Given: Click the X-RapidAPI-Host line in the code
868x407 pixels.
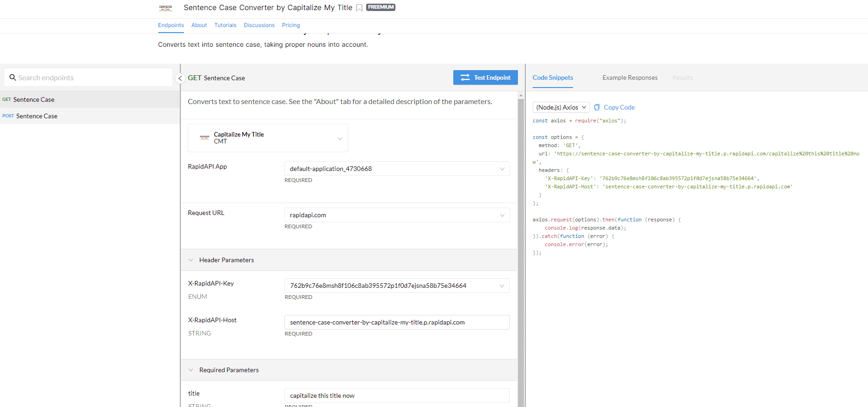Looking at the screenshot, I should click(668, 187).
